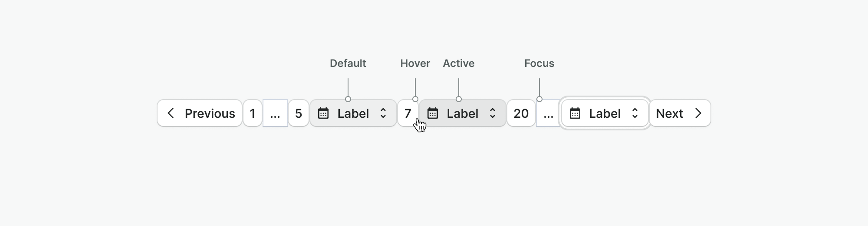
Task: Click the right chevron icon in Next
Action: (698, 113)
